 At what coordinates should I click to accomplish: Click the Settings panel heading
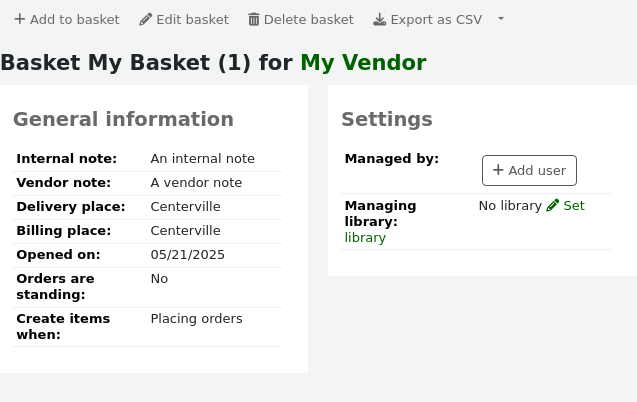point(387,119)
